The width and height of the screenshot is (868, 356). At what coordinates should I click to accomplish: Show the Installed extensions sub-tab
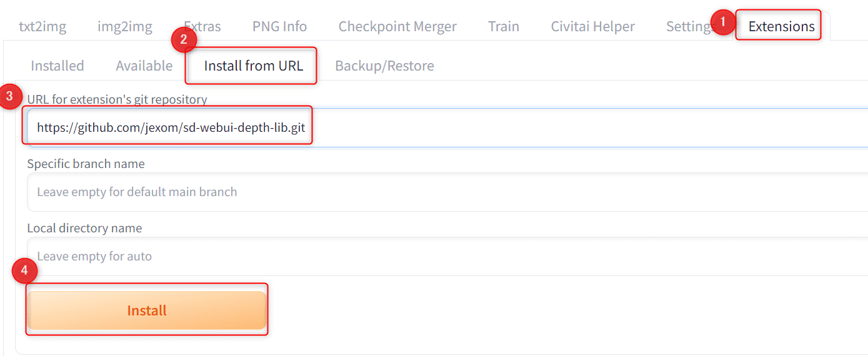(57, 66)
